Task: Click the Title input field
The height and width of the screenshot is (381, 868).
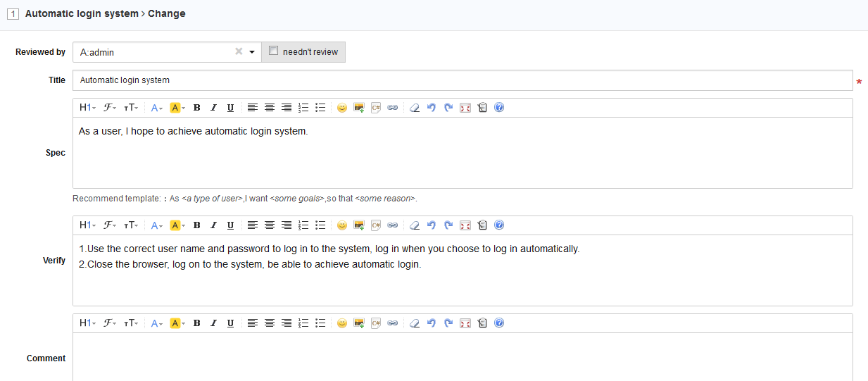Action: [462, 80]
